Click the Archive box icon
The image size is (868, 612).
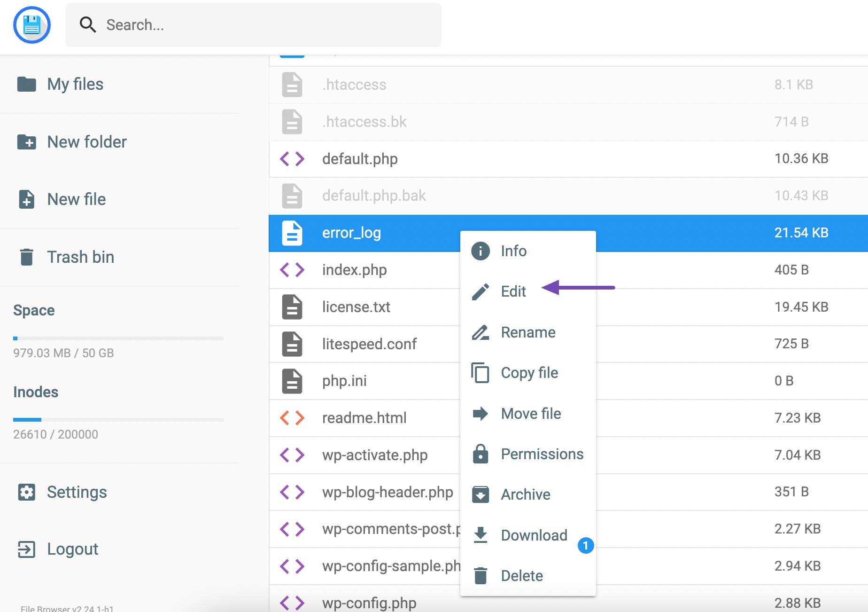[480, 494]
